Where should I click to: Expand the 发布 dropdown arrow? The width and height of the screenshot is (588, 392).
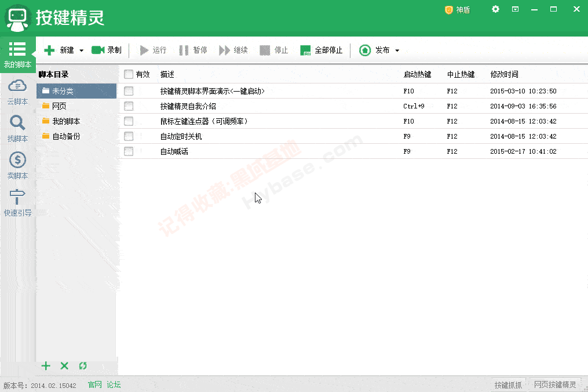397,50
